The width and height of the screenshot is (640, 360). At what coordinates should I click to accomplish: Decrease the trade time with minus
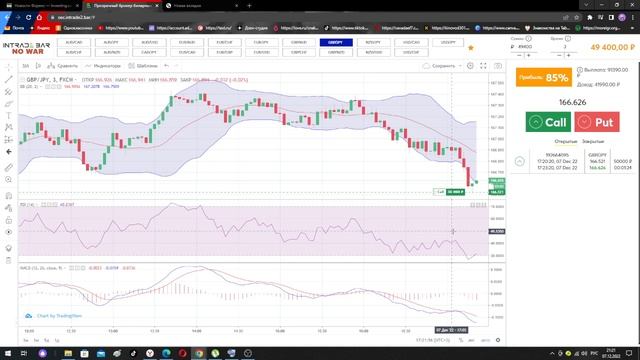(559, 55)
